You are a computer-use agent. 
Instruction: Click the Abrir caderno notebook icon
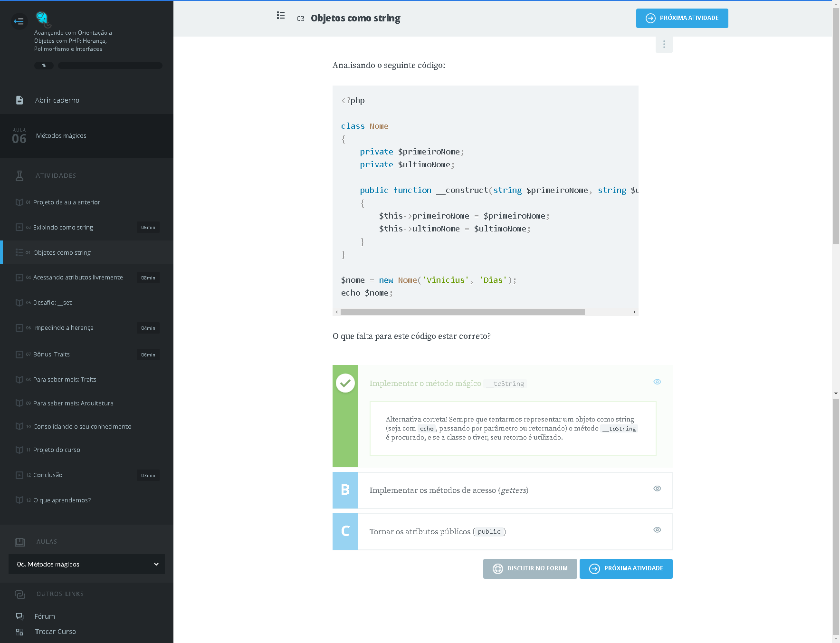19,100
